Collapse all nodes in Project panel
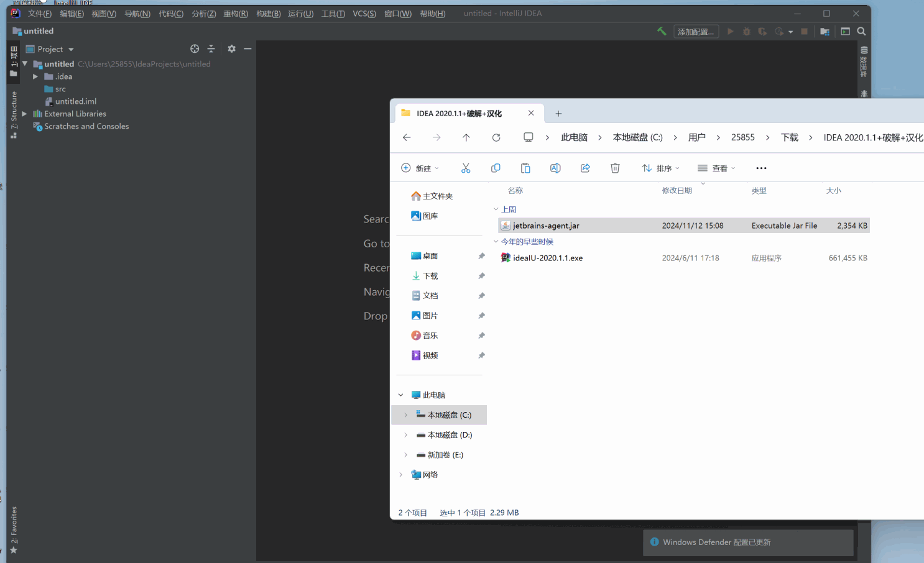This screenshot has height=563, width=924. 211,48
